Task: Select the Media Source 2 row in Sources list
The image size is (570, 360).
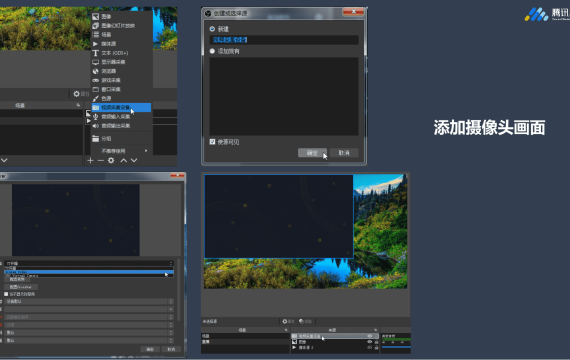Action: coord(335,348)
